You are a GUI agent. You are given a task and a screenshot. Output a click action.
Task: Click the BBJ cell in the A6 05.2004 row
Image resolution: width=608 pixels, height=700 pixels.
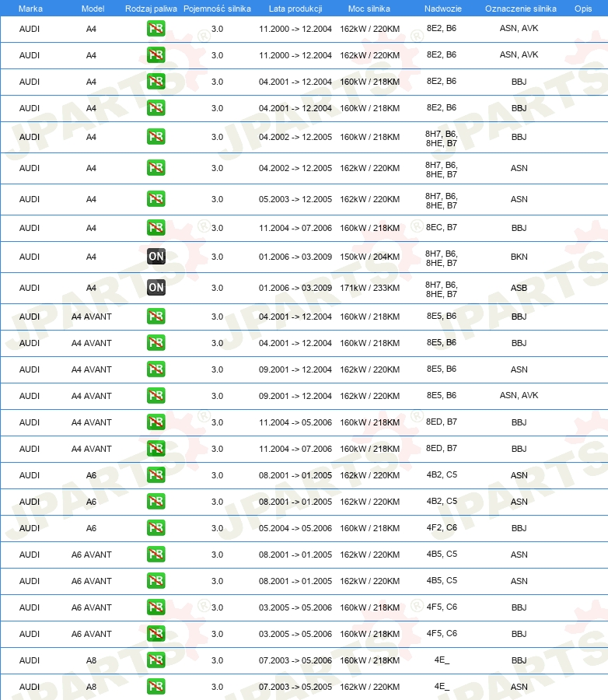(x=519, y=528)
